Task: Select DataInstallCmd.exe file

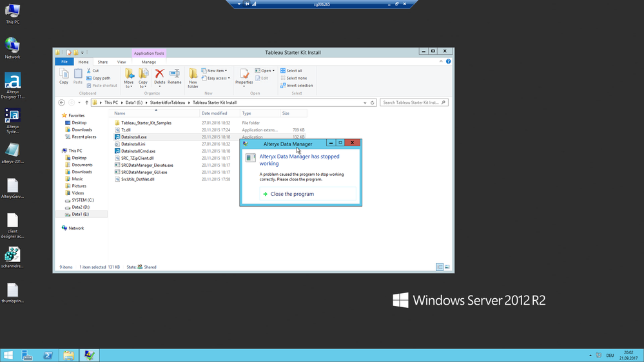Action: point(138,151)
